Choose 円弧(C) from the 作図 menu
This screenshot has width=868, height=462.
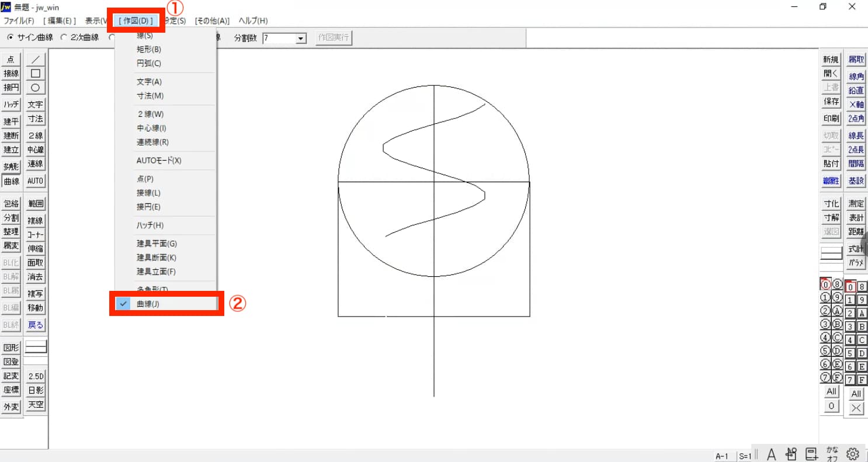[x=166, y=63]
